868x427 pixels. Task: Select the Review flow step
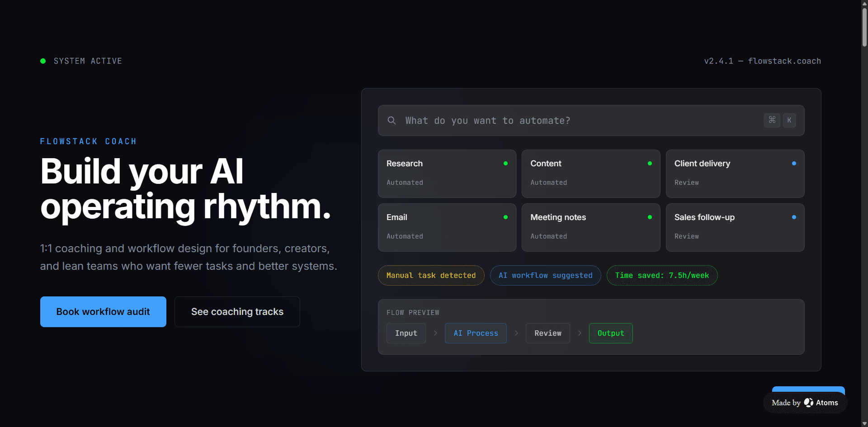pos(548,333)
